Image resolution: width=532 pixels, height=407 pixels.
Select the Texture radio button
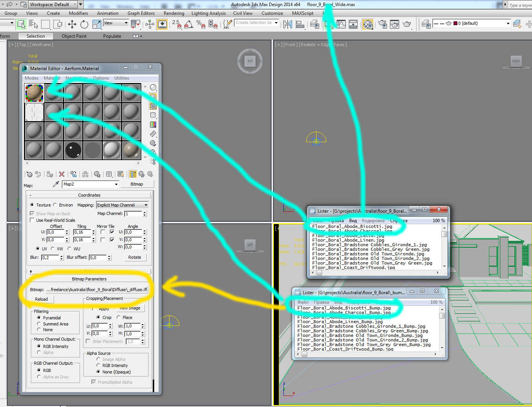pyautogui.click(x=32, y=205)
